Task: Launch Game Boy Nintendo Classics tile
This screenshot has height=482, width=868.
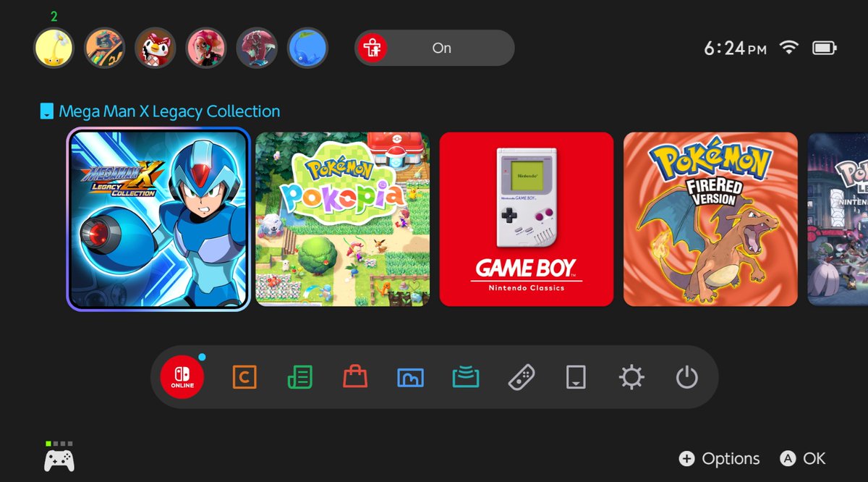Action: [x=527, y=219]
